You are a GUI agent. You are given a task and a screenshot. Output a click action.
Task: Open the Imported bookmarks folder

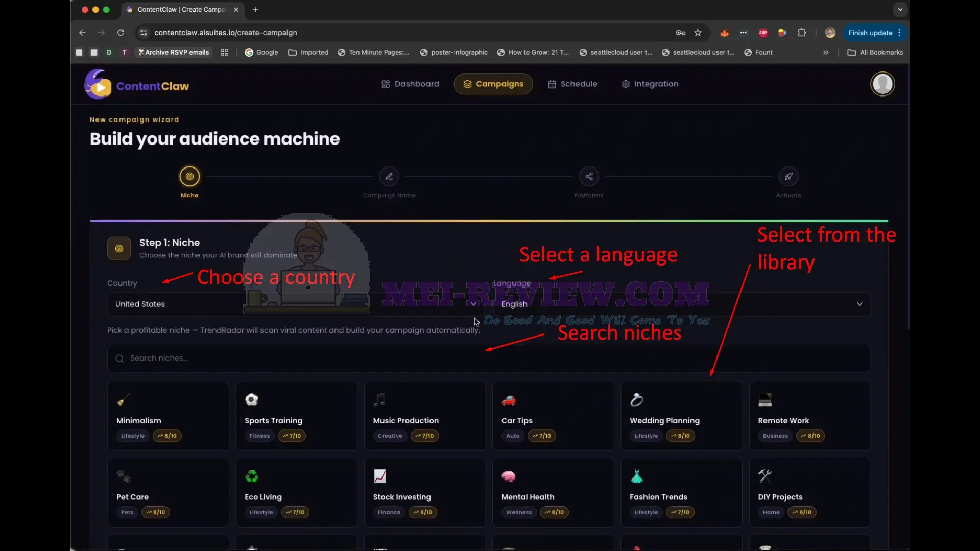pyautogui.click(x=308, y=52)
